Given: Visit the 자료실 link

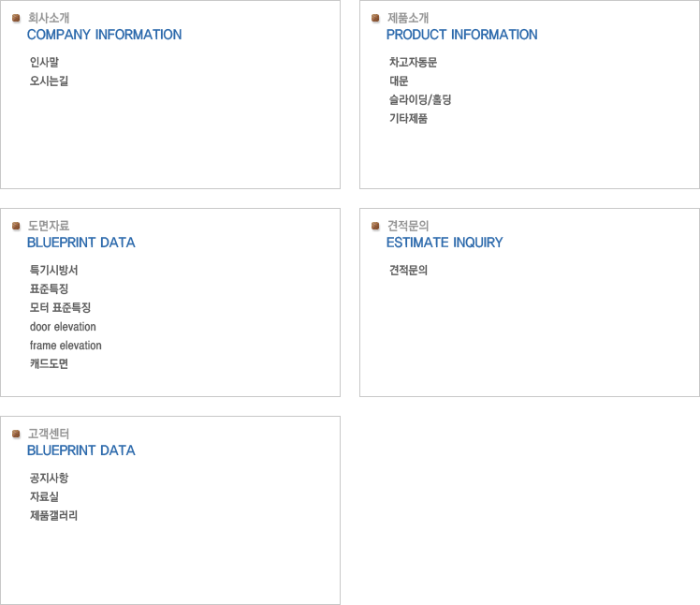Looking at the screenshot, I should [45, 497].
